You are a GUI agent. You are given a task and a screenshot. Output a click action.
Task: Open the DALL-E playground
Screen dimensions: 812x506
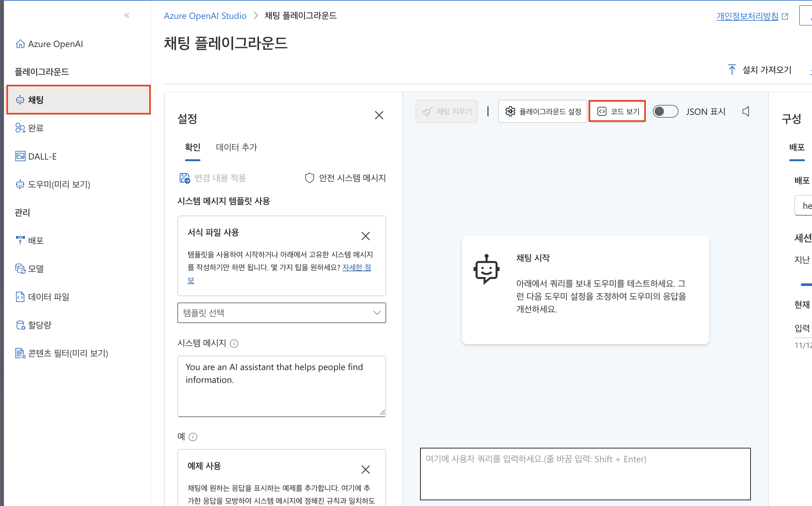pyautogui.click(x=42, y=156)
